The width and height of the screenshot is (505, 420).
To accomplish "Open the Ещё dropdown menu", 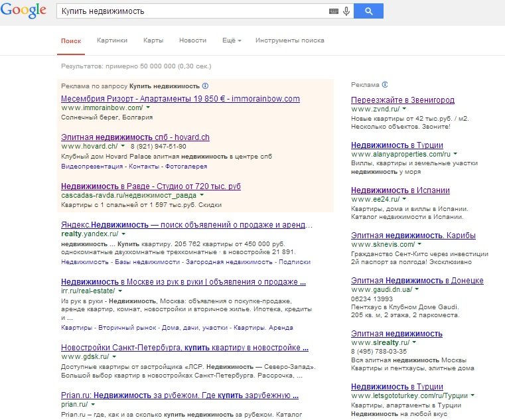I will coord(232,40).
